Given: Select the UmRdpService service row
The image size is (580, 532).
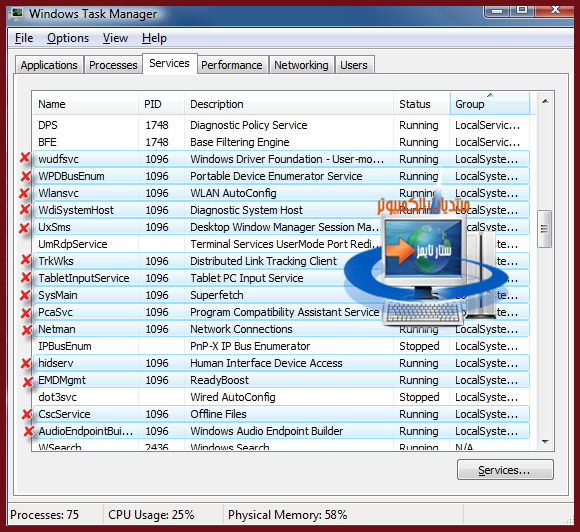Looking at the screenshot, I should [x=281, y=244].
